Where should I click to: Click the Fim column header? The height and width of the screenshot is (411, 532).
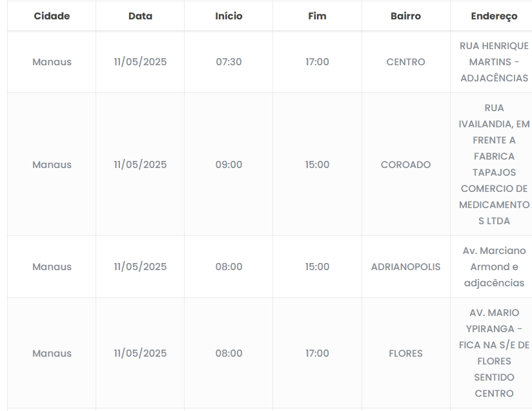(x=317, y=16)
